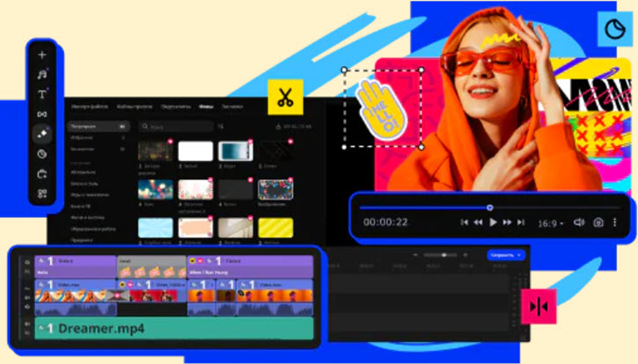Click the timeline zoom-out minus icon
Screen dimensions: 638x364
click(415, 255)
